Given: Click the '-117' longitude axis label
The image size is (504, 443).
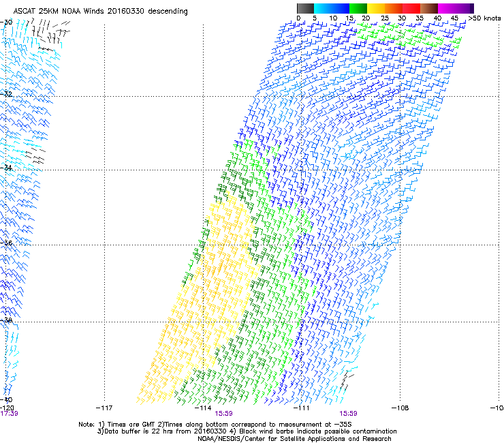Looking at the screenshot, I should click(x=104, y=408).
